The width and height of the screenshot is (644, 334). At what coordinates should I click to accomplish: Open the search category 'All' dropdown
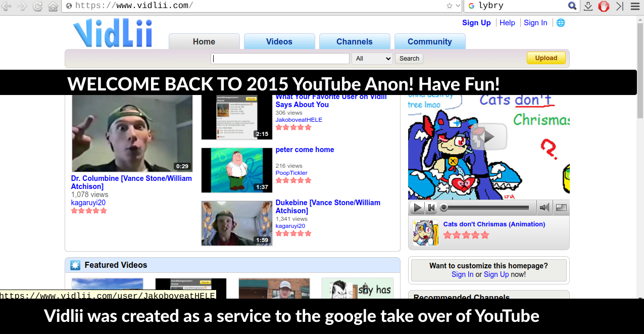373,59
